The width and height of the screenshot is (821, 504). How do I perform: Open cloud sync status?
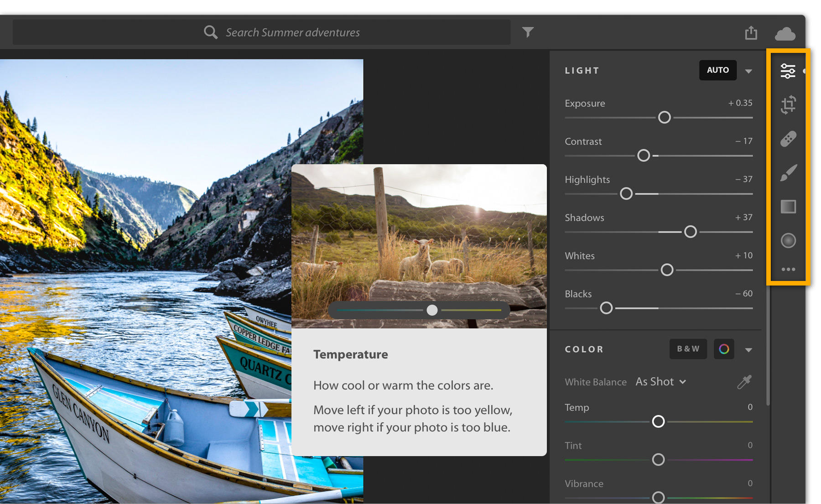click(x=785, y=32)
